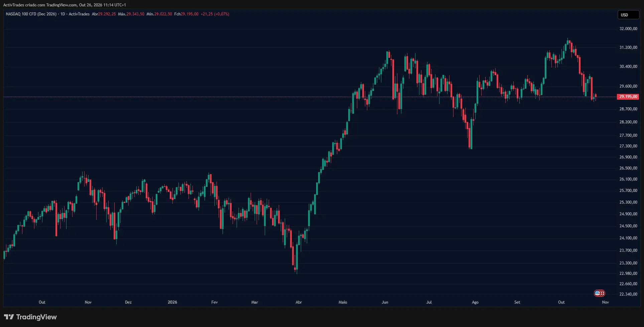The height and width of the screenshot is (327, 644).
Task: Click the Dez label on time axis
Action: coord(128,302)
